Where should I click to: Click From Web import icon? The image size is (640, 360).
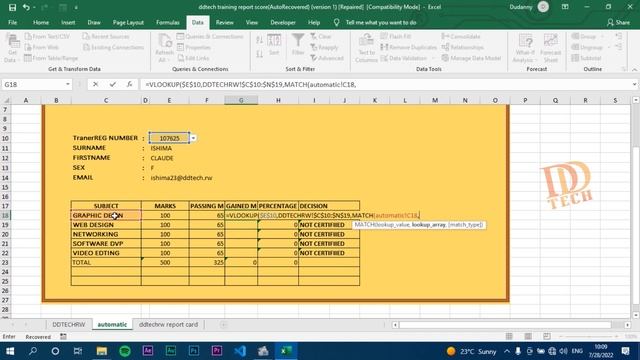tap(42, 47)
